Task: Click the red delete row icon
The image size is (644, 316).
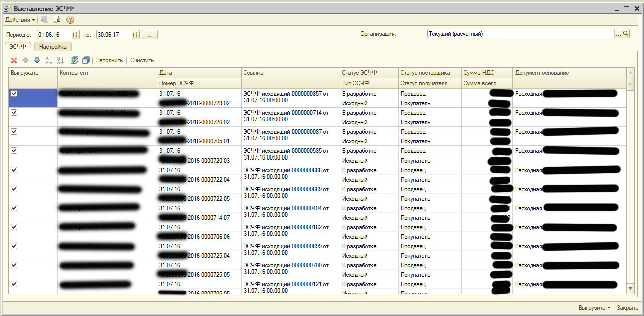Action: tap(14, 60)
